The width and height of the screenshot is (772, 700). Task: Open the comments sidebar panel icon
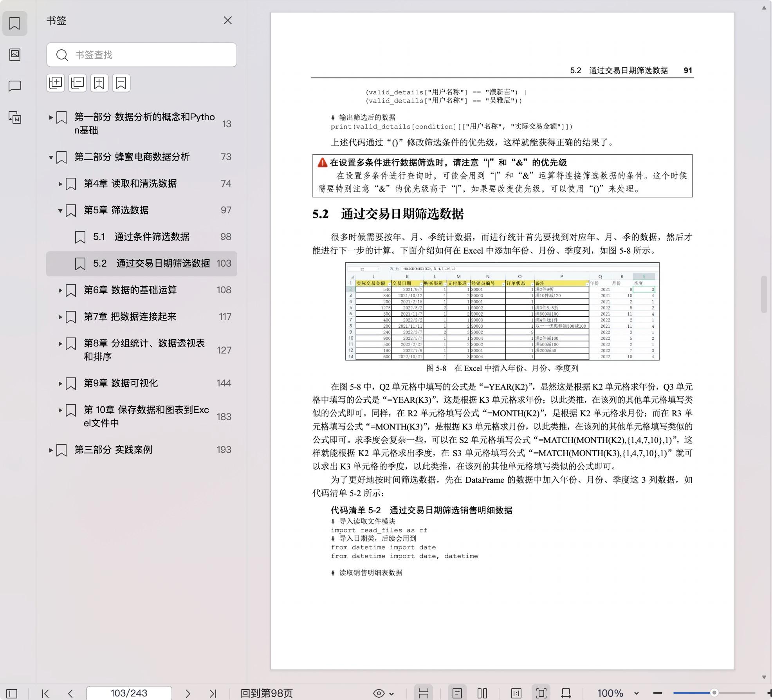point(15,86)
